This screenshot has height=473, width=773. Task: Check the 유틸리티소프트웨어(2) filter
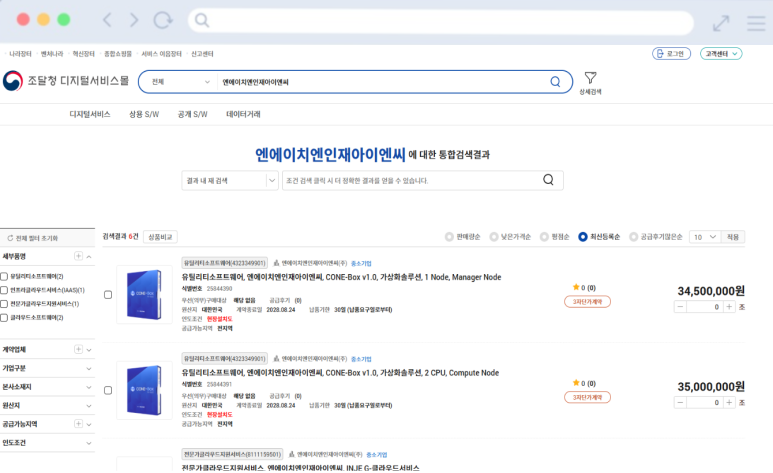pyautogui.click(x=4, y=277)
